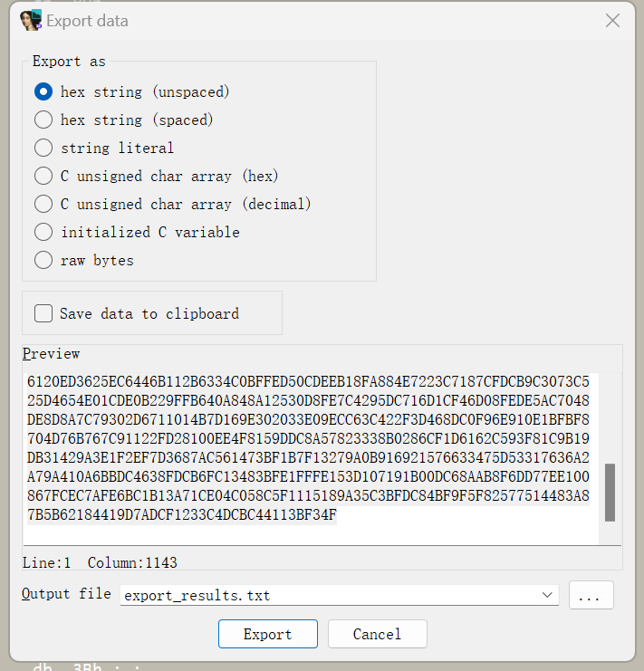Click the Cancel button
This screenshot has width=644, height=671.
tap(378, 634)
